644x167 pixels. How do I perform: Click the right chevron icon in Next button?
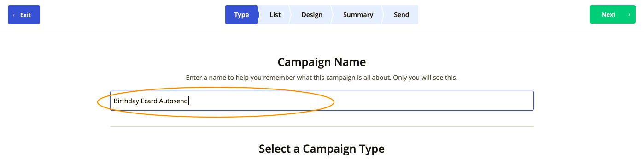629,15
